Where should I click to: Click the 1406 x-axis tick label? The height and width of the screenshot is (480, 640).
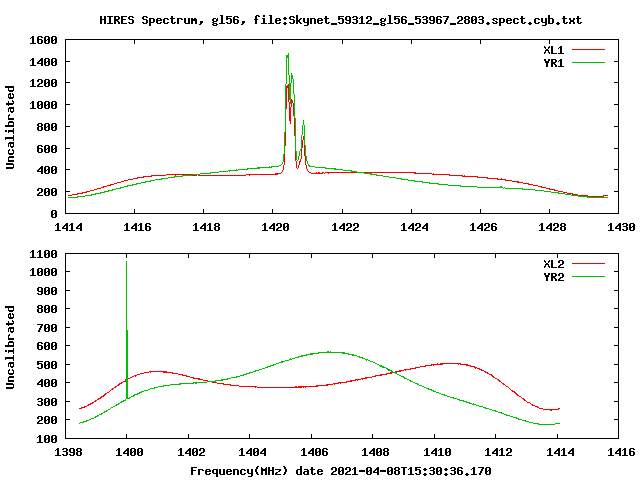pos(314,452)
